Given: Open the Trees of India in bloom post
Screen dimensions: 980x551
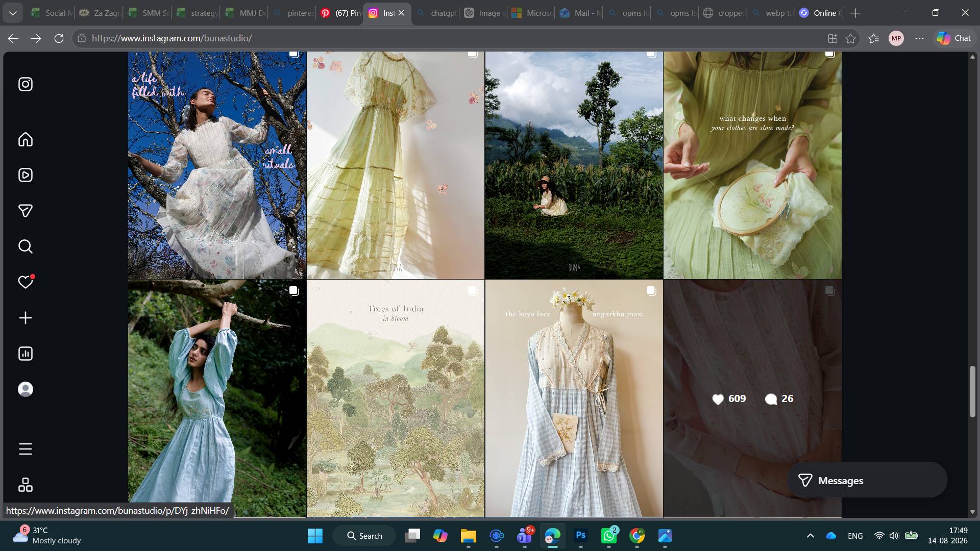Looking at the screenshot, I should [x=396, y=398].
